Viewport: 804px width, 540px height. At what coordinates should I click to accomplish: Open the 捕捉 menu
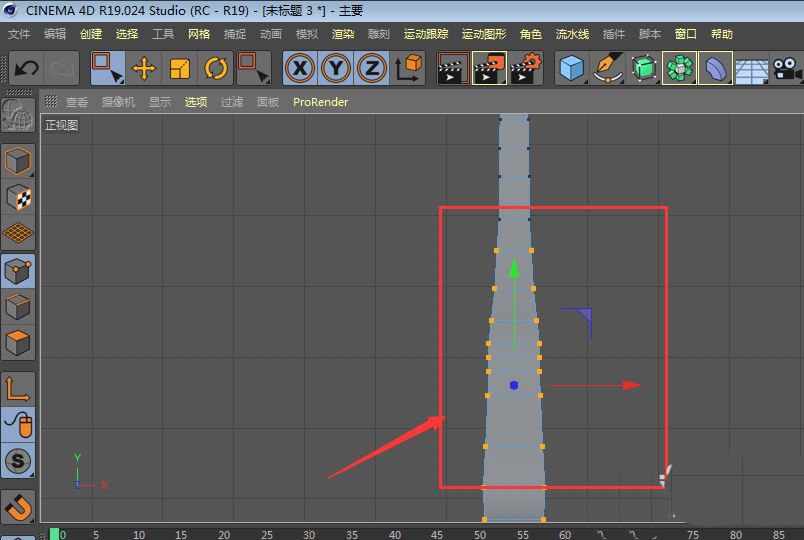235,34
